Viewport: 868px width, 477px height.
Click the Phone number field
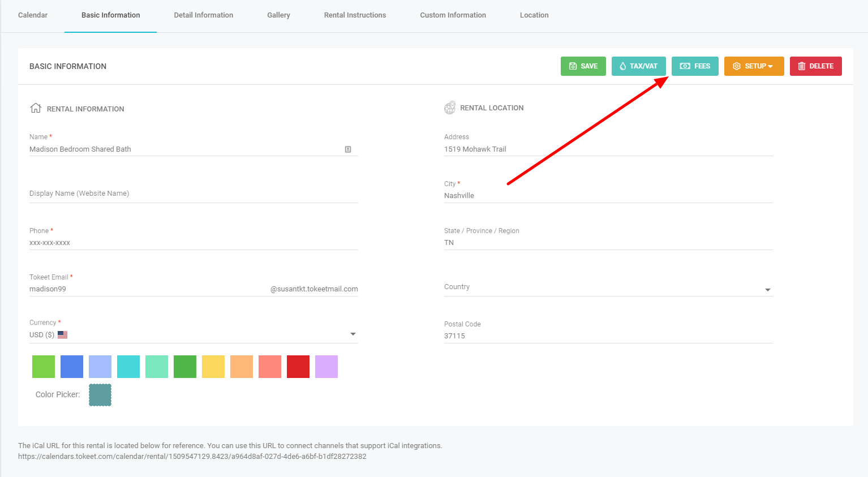point(194,243)
